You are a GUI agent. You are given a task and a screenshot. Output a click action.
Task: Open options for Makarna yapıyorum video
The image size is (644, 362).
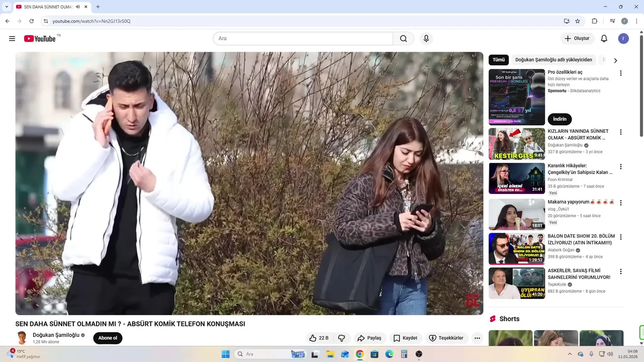(x=620, y=203)
